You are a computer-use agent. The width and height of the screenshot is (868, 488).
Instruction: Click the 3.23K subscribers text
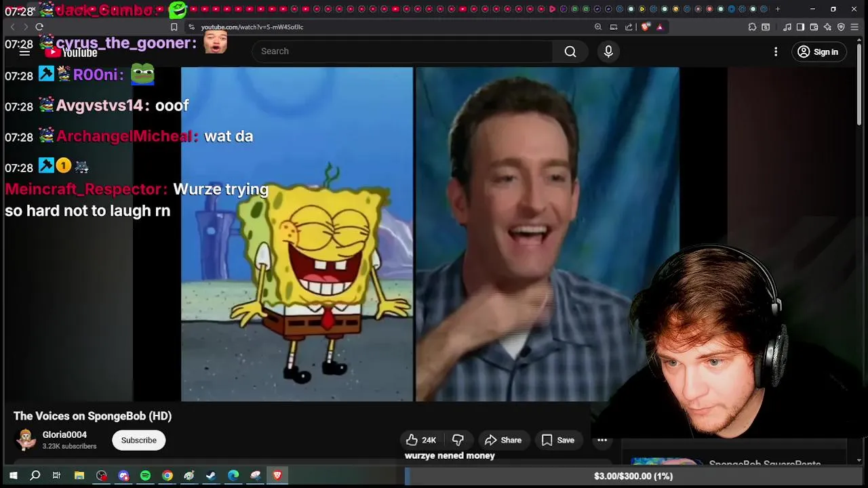(x=69, y=447)
